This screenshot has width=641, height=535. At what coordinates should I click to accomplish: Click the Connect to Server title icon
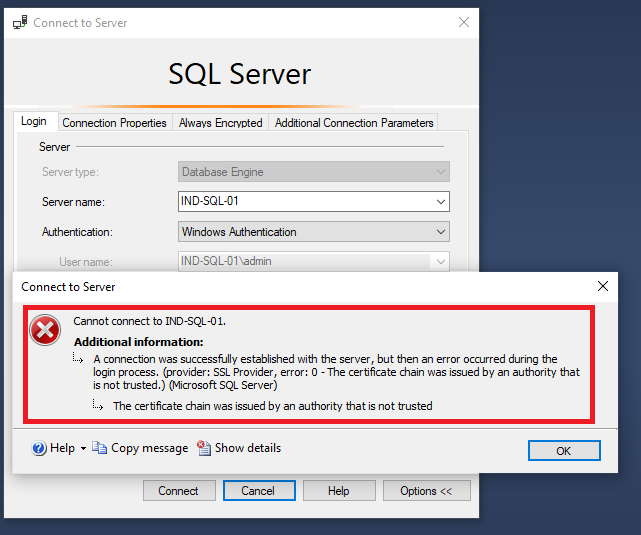click(20, 22)
